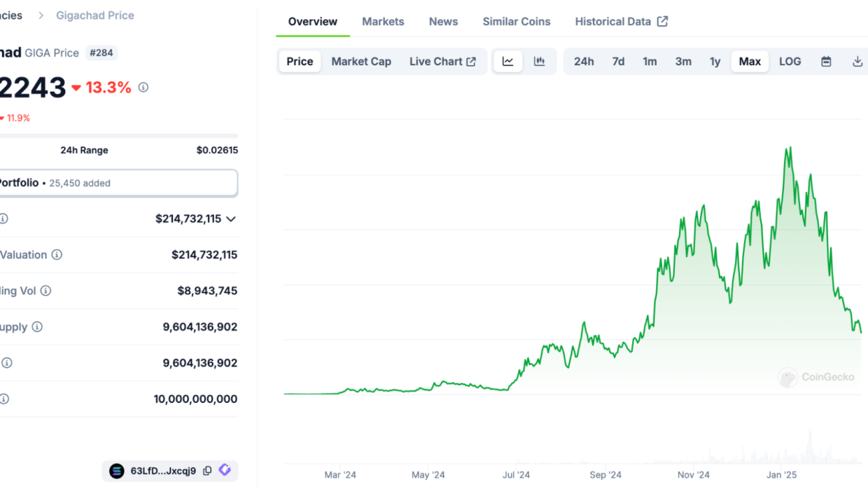Screen dimensions: 868x489
Task: Click the #284 rank badge
Action: (101, 53)
